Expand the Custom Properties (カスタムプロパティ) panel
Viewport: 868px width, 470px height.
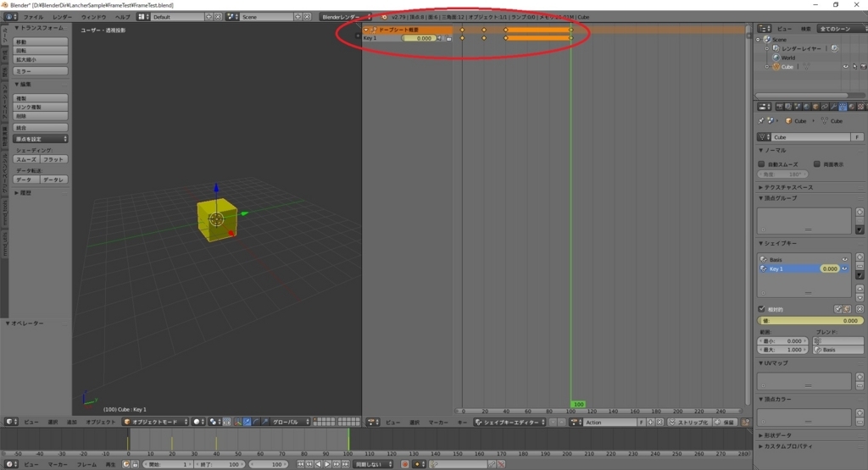click(x=785, y=446)
